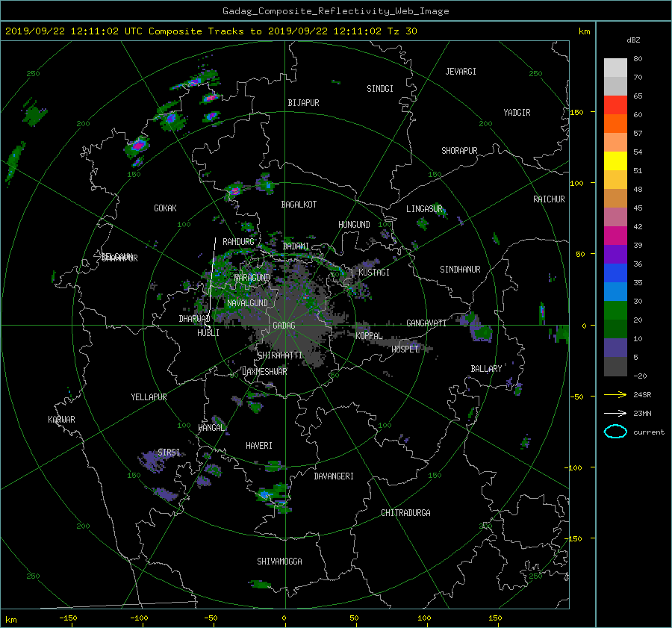Click the 'RAMDURG' city label

(238, 242)
